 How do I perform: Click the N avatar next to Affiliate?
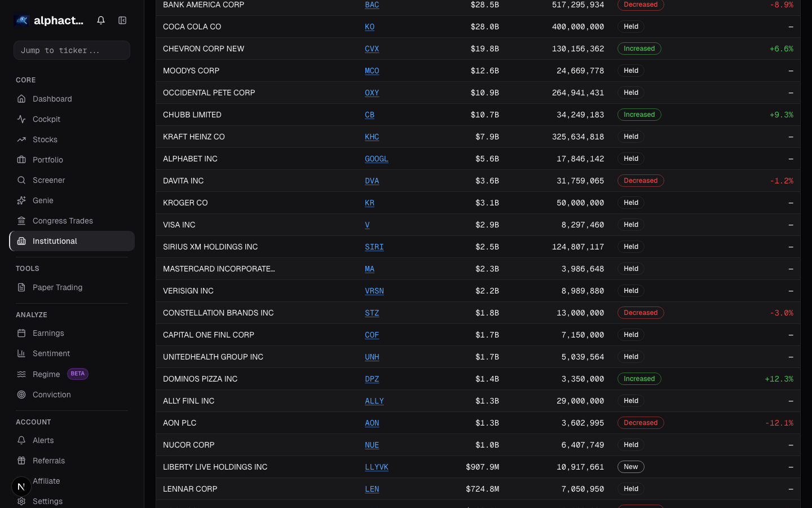tap(21, 486)
